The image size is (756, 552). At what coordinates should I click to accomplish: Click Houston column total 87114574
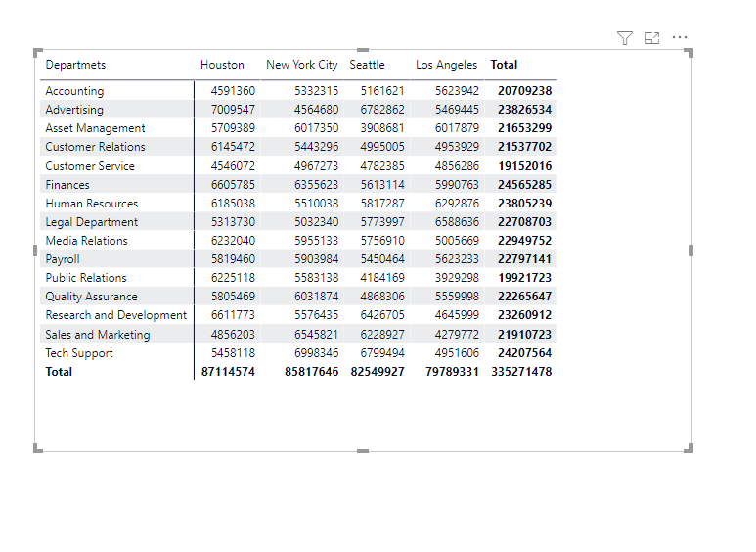(228, 372)
